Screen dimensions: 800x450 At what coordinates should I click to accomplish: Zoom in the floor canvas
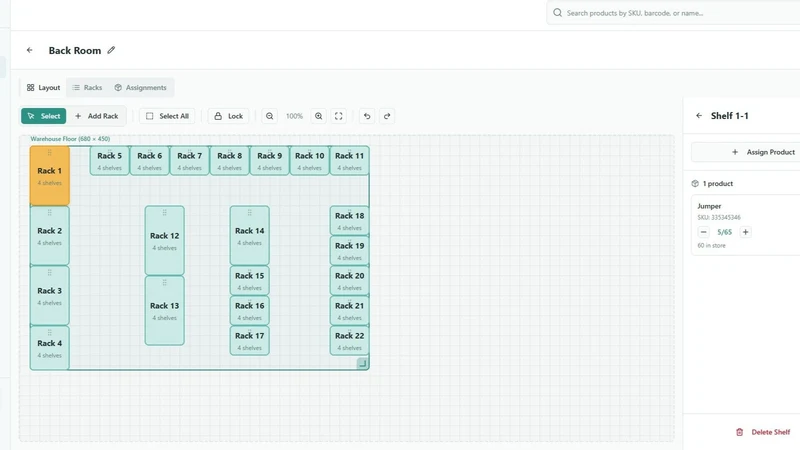tap(318, 116)
